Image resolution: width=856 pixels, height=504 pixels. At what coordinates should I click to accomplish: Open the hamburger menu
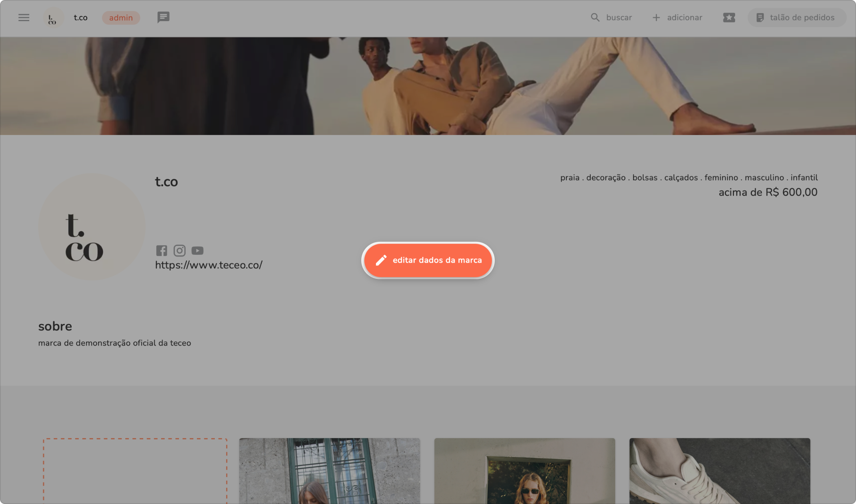(24, 17)
